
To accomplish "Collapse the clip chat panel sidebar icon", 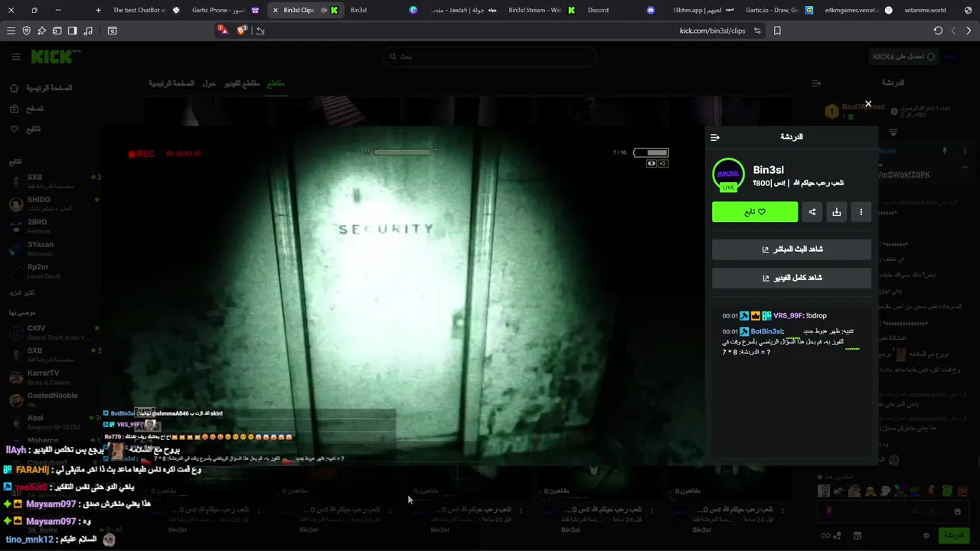I will point(715,137).
